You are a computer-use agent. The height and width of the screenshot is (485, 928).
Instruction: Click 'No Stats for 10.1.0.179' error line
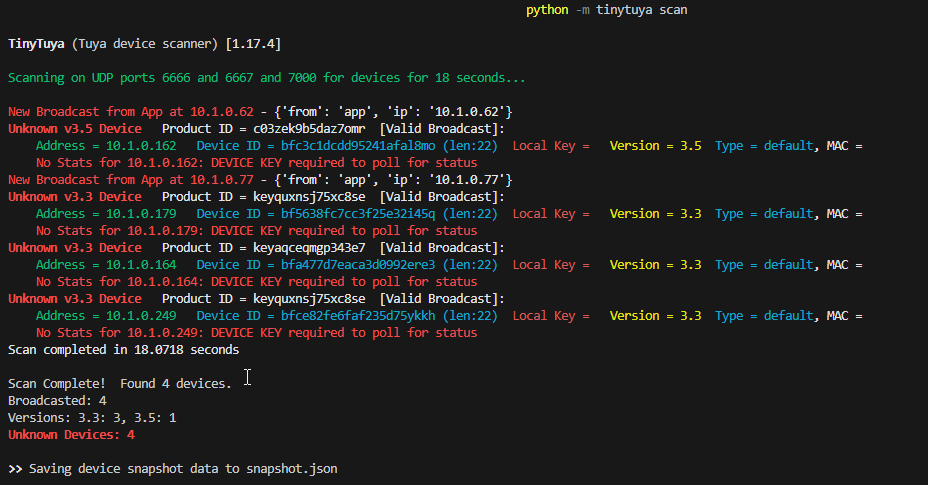click(x=256, y=231)
